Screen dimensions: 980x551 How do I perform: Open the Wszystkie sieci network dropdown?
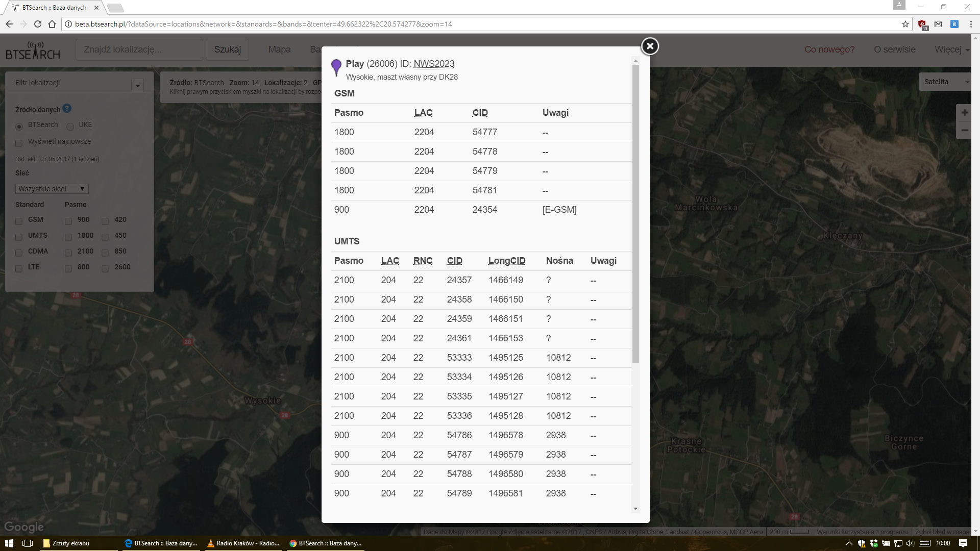(x=52, y=189)
